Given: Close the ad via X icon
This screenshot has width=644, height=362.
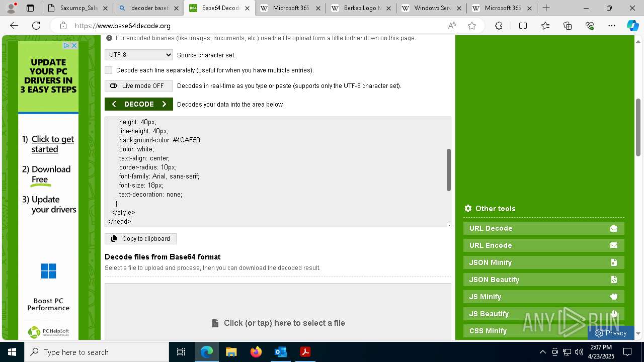Looking at the screenshot, I should [x=74, y=45].
